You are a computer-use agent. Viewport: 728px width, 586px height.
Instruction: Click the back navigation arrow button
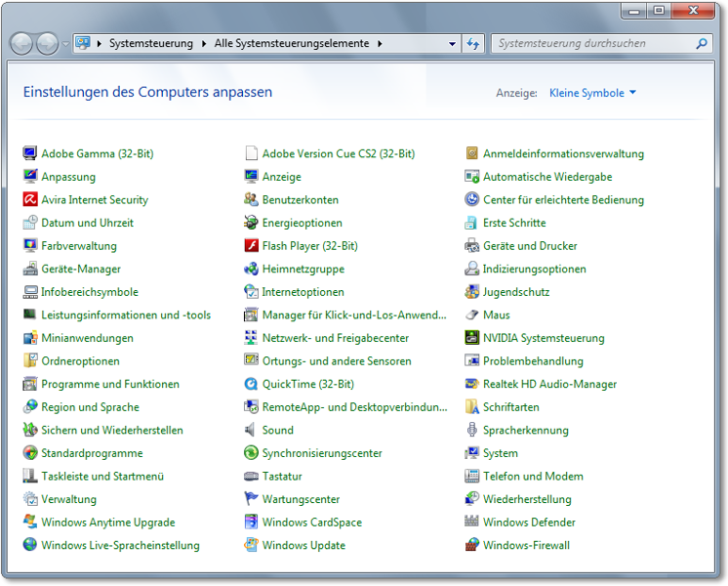click(x=21, y=44)
